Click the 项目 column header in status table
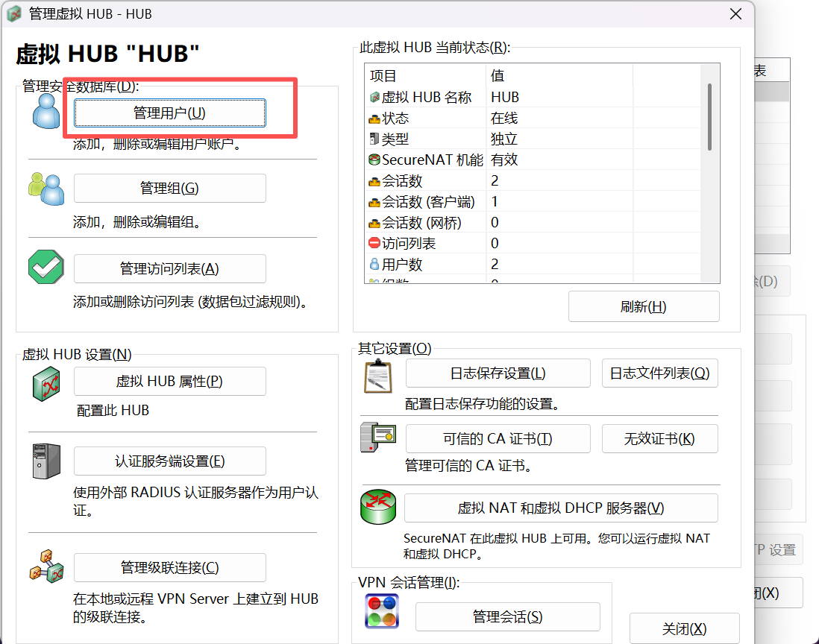819x644 pixels. click(427, 76)
